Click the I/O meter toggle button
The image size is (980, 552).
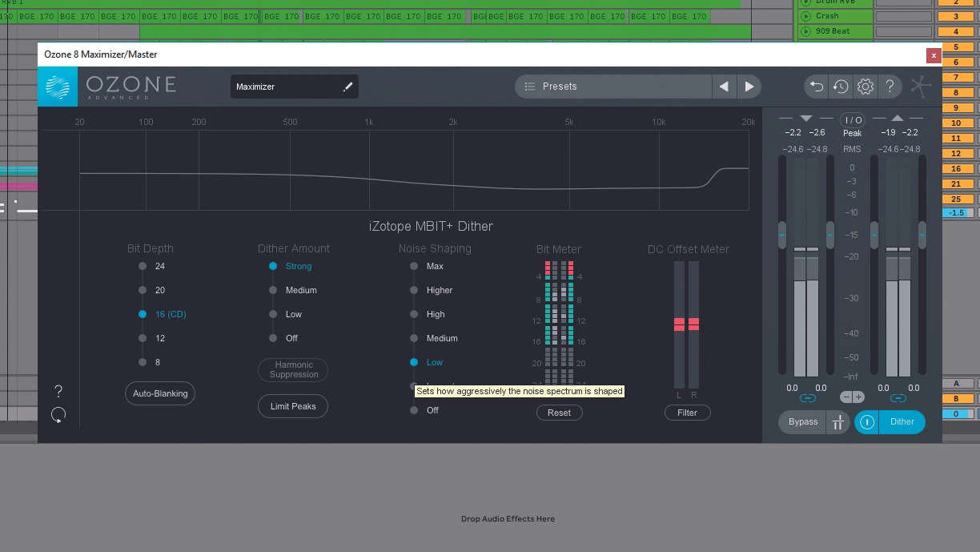[853, 120]
